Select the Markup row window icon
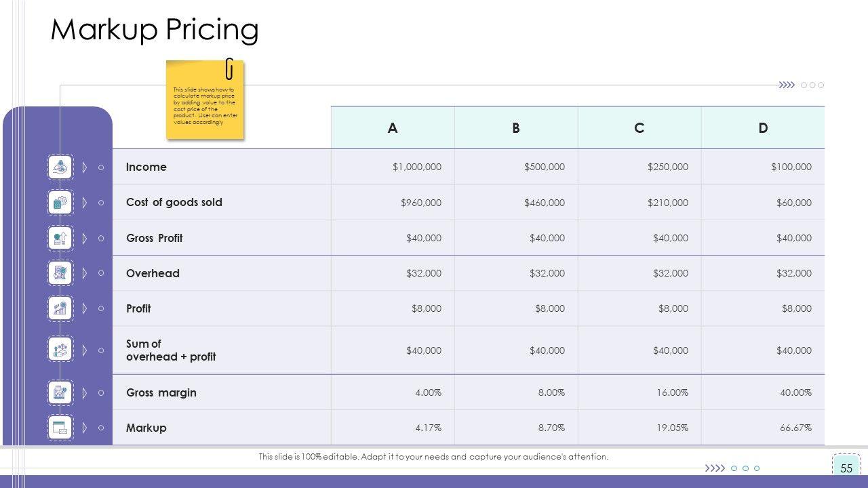The image size is (868, 488). [x=60, y=428]
